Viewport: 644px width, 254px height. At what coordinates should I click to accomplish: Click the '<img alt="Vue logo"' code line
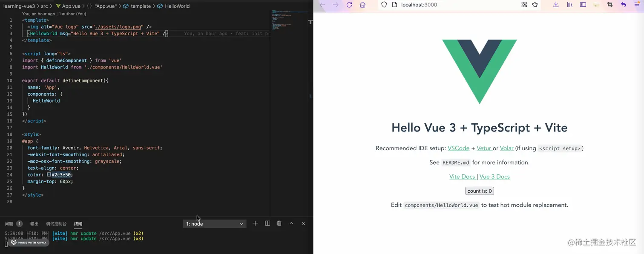coord(89,27)
